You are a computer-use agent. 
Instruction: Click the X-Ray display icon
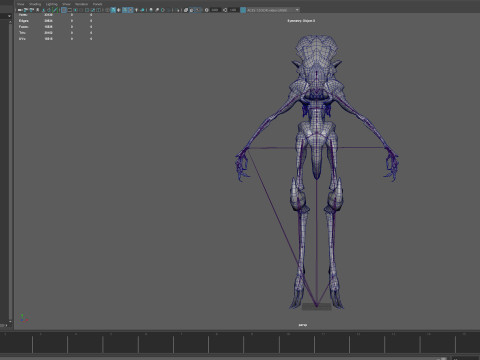point(186,10)
